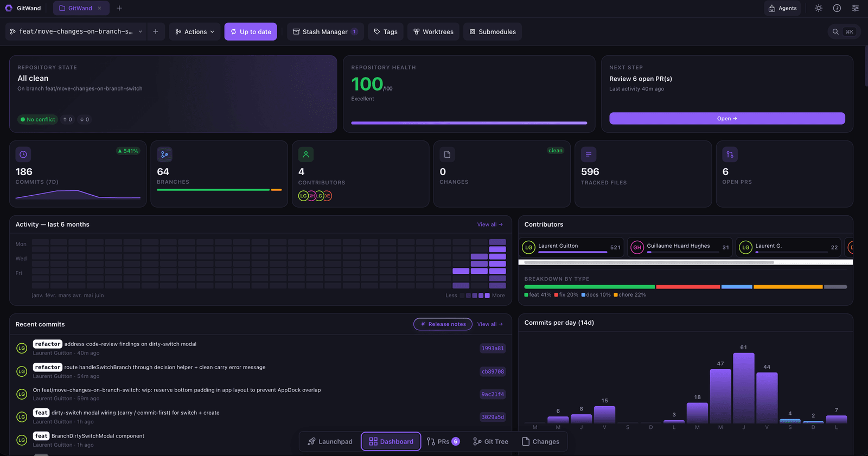Click the Open button for PR review
The height and width of the screenshot is (456, 868).
coord(727,118)
